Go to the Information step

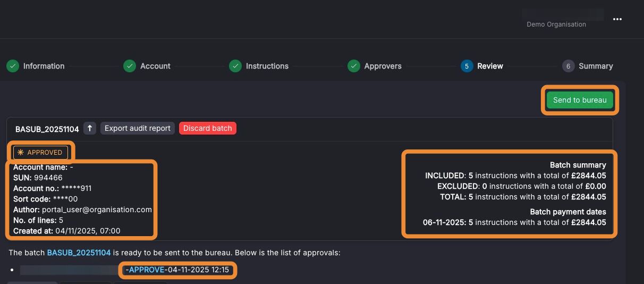[44, 66]
